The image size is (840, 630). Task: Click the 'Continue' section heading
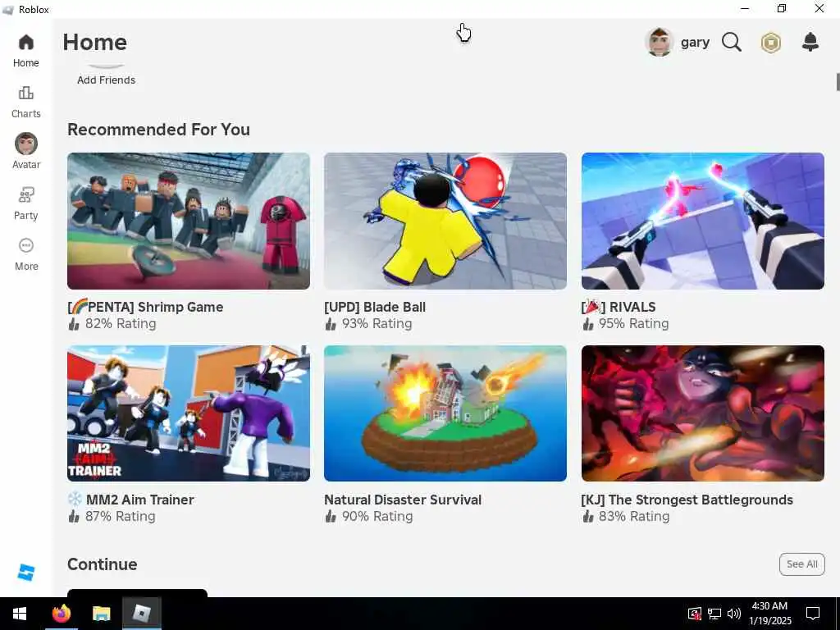[103, 564]
